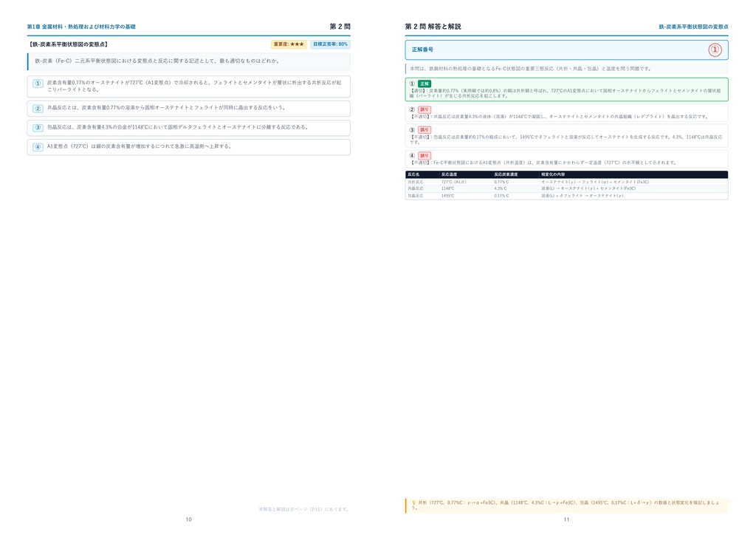Click the 正解番号 label

(422, 50)
